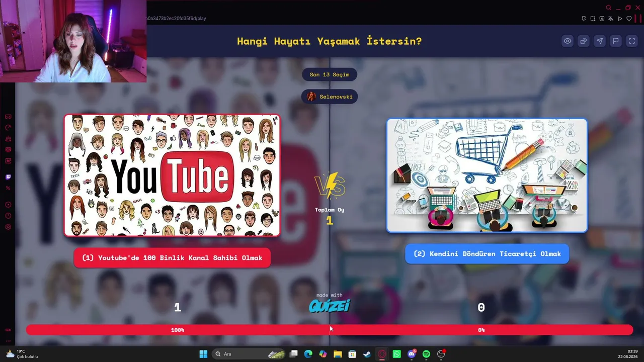Image resolution: width=644 pixels, height=362 pixels.
Task: Click the translate page icon
Action: pos(611,19)
